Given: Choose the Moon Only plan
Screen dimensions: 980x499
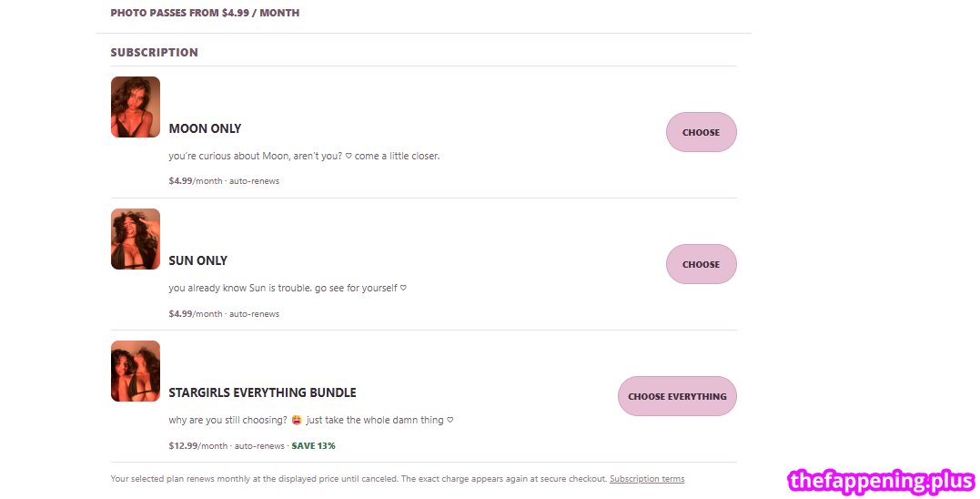Looking at the screenshot, I should coord(701,132).
